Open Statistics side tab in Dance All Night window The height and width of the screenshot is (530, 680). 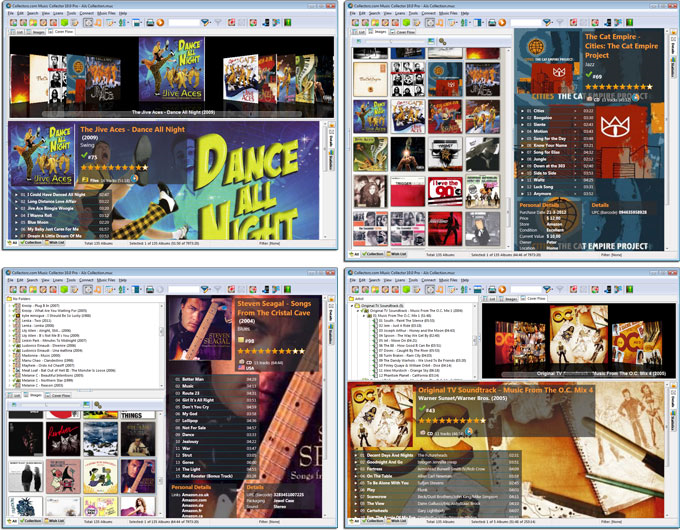332,159
